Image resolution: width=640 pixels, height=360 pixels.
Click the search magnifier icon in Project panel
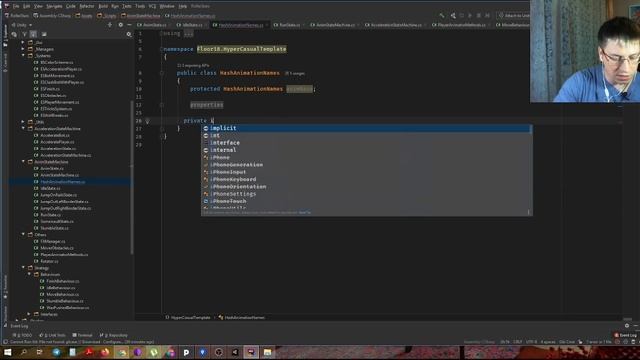129,34
